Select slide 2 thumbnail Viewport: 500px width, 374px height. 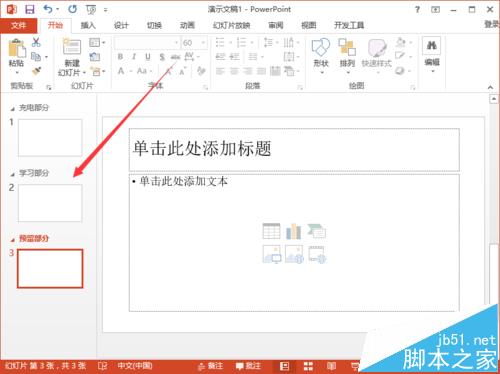tap(50, 203)
